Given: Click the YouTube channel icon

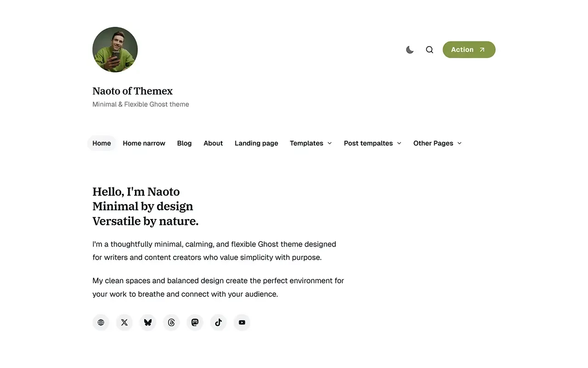Looking at the screenshot, I should point(242,322).
